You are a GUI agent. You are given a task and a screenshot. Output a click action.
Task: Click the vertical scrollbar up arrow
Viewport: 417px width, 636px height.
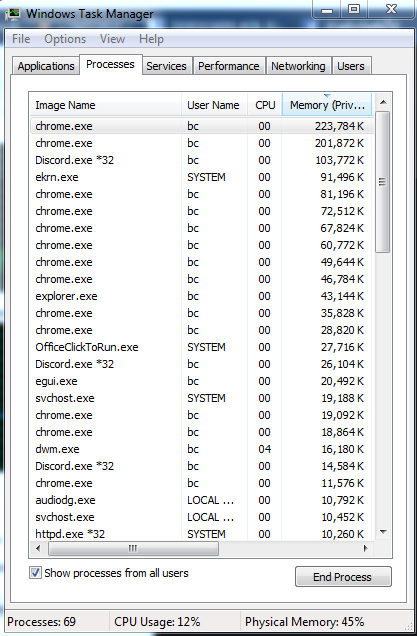[x=383, y=102]
